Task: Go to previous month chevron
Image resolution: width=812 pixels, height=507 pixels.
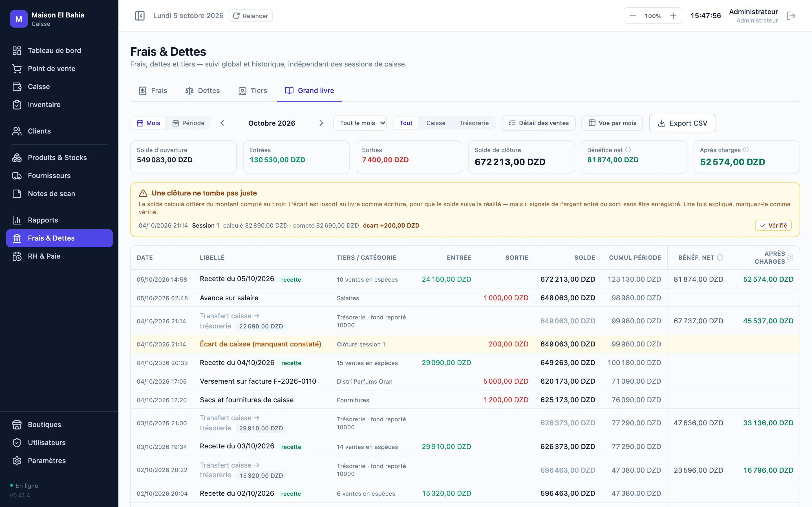Action: tap(222, 123)
